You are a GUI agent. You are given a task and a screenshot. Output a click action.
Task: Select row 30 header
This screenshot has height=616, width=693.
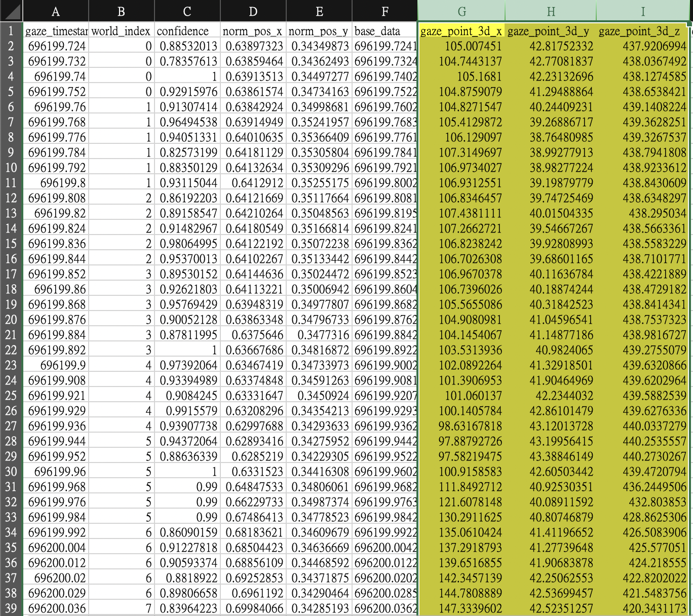[x=11, y=472]
